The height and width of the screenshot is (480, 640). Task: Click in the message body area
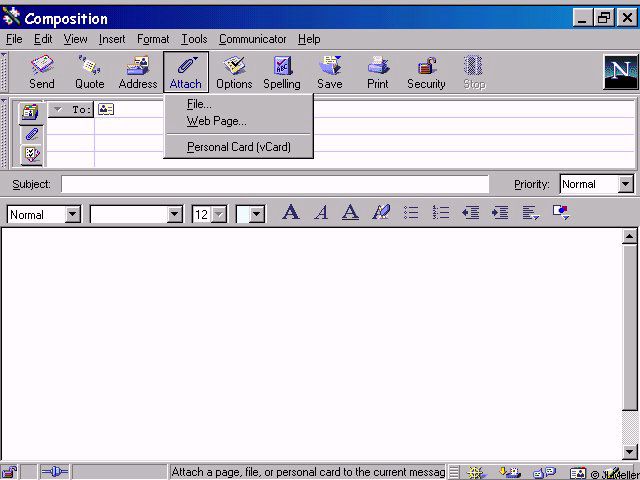[x=311, y=343]
